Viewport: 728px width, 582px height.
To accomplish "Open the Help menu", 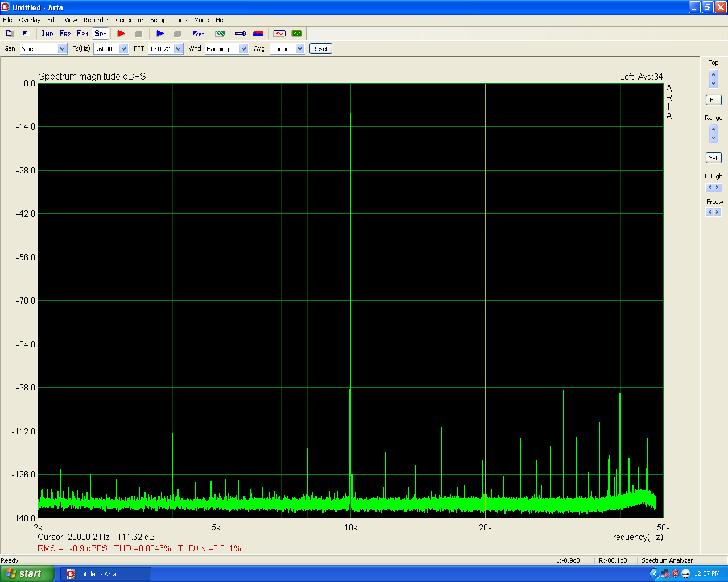I will coord(222,20).
